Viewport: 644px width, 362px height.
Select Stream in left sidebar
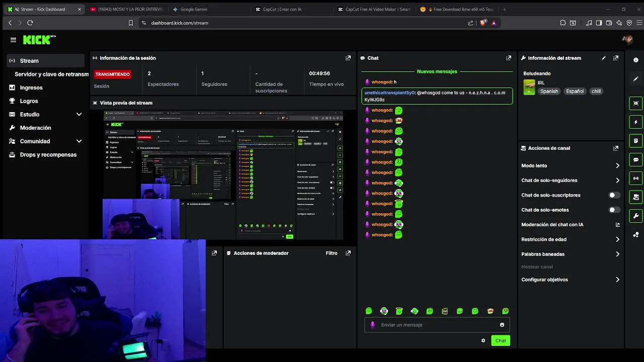click(x=46, y=61)
